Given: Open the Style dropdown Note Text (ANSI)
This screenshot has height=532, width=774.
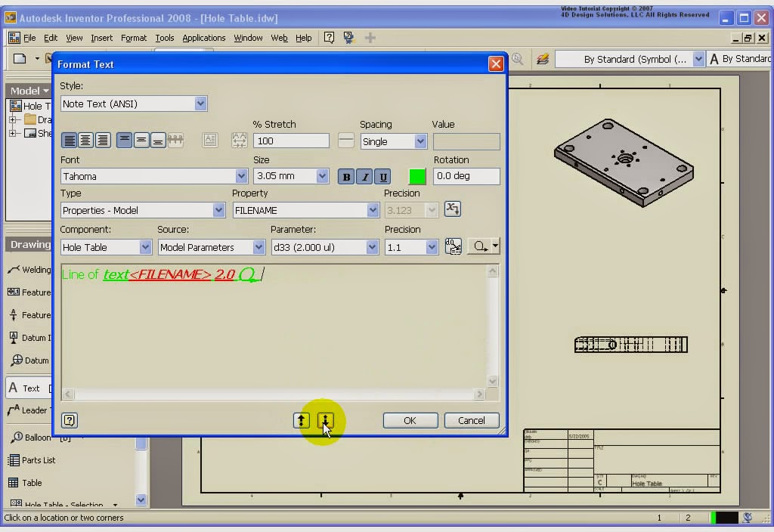Looking at the screenshot, I should coord(200,104).
